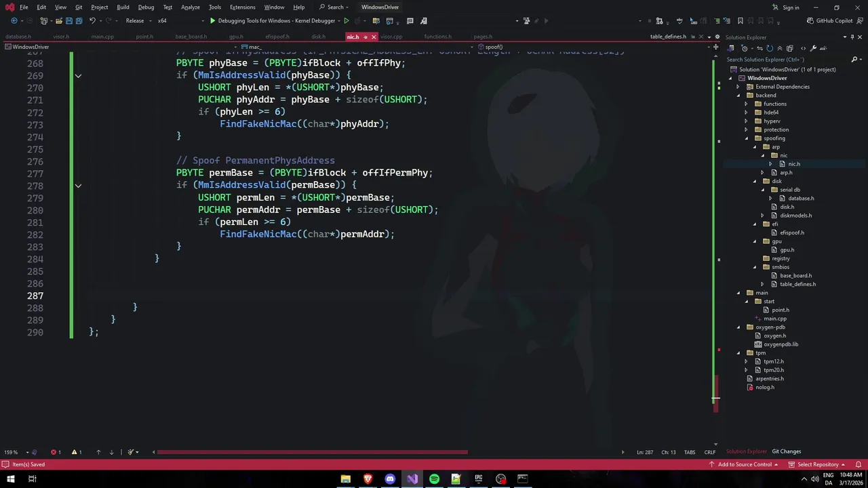
Task: Select oxygenpdb.lib in Solution Explorer
Action: tap(781, 344)
